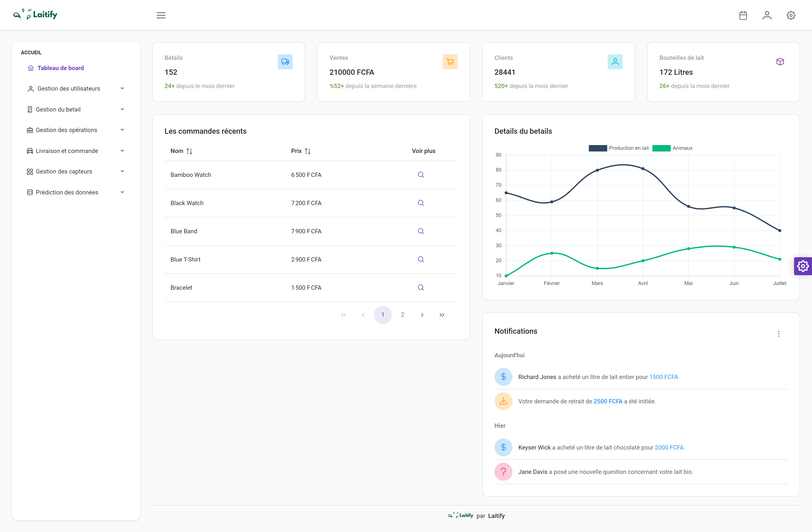Open Gestion des utilisateurs menu item
The height and width of the screenshot is (532, 812).
[x=76, y=89]
